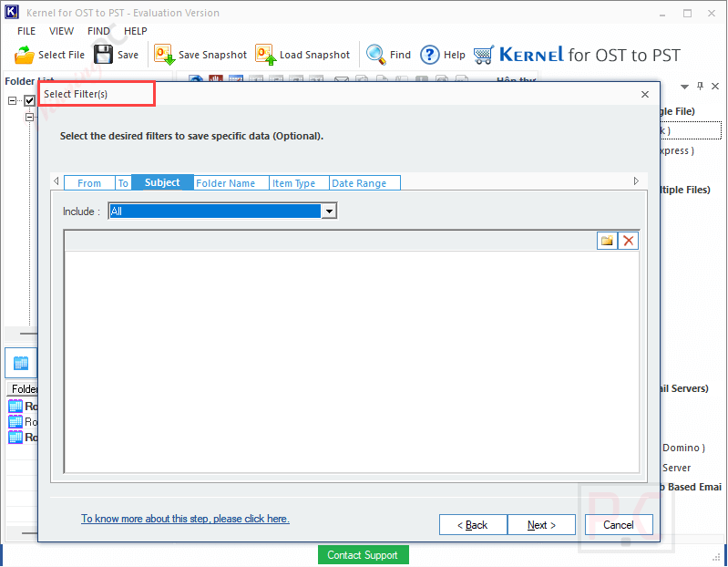
Task: Click the Kernel for OST to PST logo
Action: point(590,55)
